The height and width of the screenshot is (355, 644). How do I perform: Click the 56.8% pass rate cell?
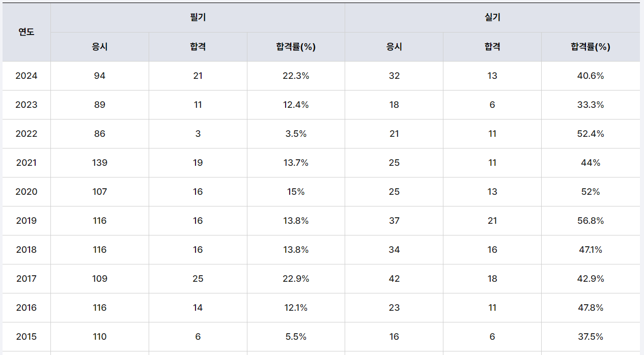tap(590, 221)
